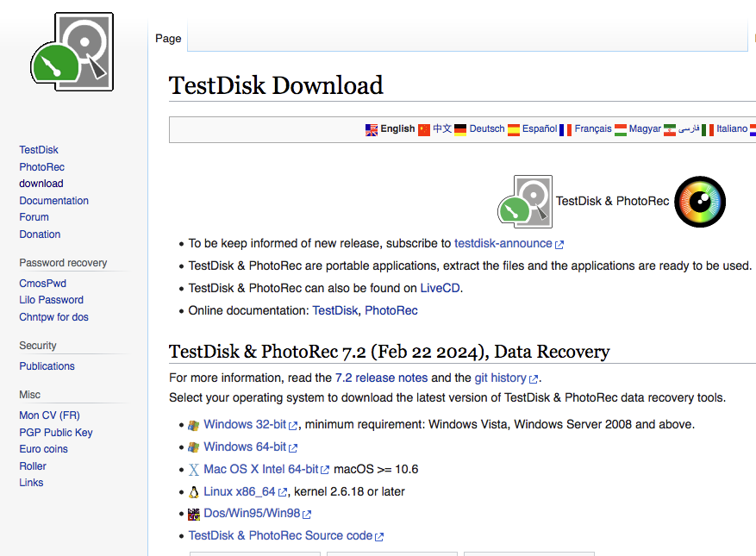Open the CmosPwd link

pyautogui.click(x=43, y=284)
